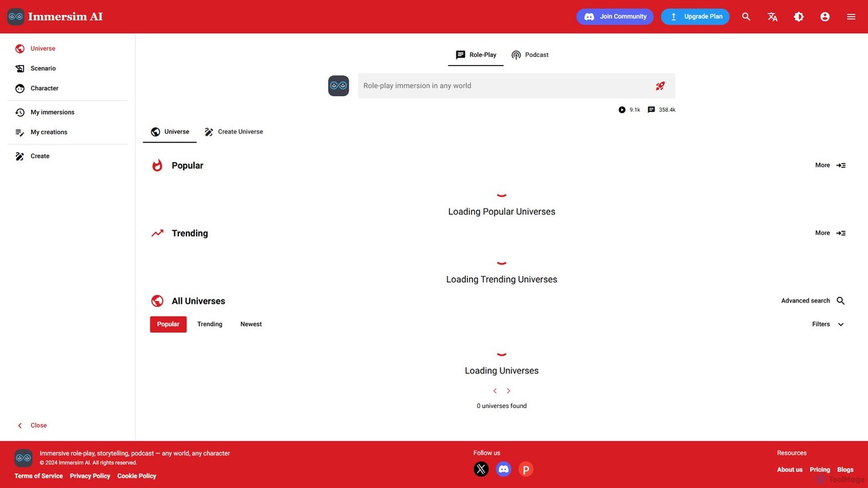Launch immersion with the rocket icon
The height and width of the screenshot is (488, 868).
pos(660,86)
